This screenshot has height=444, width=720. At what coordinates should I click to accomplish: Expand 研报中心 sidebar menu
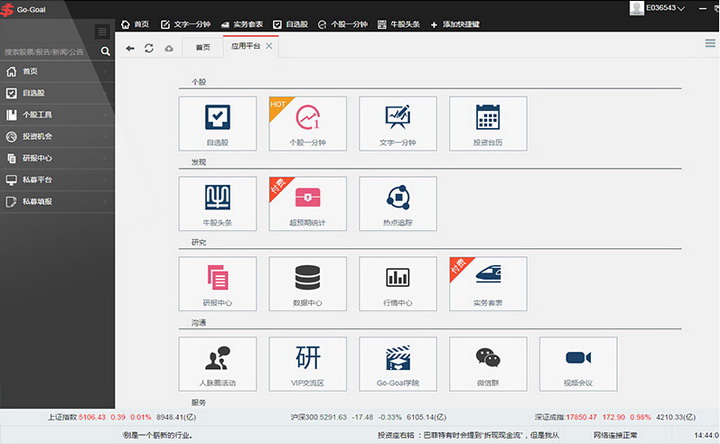57,158
